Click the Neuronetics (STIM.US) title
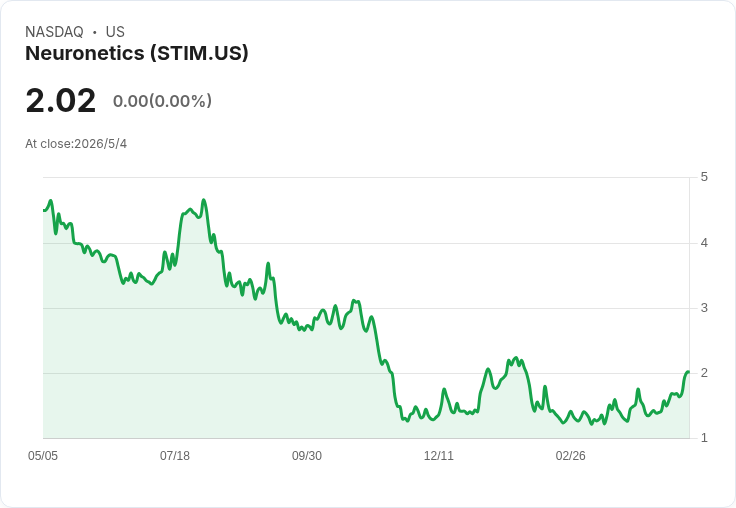 137,53
